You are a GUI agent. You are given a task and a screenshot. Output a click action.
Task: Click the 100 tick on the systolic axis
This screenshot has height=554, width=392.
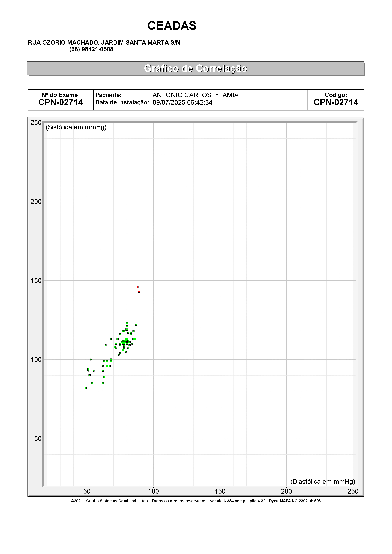[x=36, y=360]
